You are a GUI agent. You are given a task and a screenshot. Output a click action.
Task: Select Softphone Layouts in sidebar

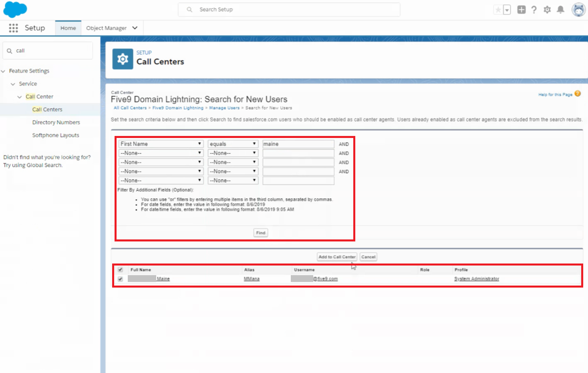(x=56, y=135)
